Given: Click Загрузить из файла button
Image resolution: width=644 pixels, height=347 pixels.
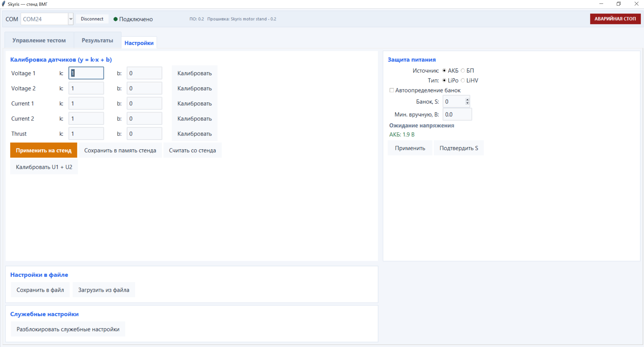Looking at the screenshot, I should pos(104,290).
